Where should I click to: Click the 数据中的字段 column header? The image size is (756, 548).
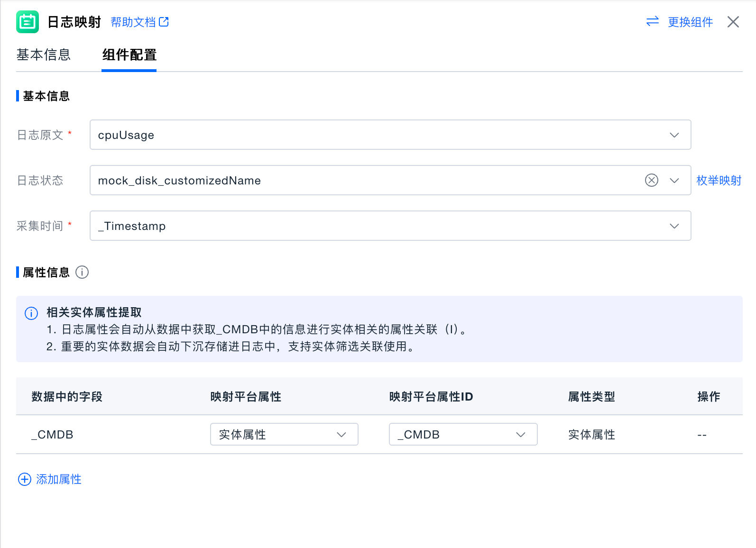click(x=67, y=396)
